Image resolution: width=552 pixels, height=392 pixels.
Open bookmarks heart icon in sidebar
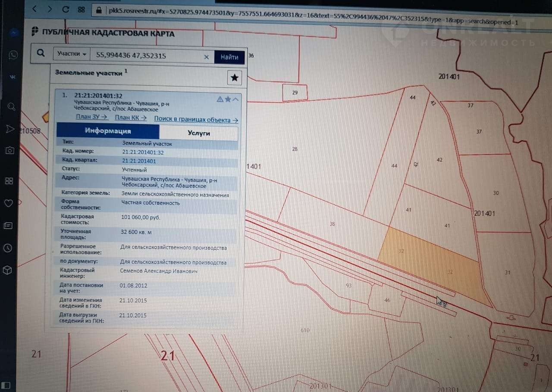coord(8,203)
